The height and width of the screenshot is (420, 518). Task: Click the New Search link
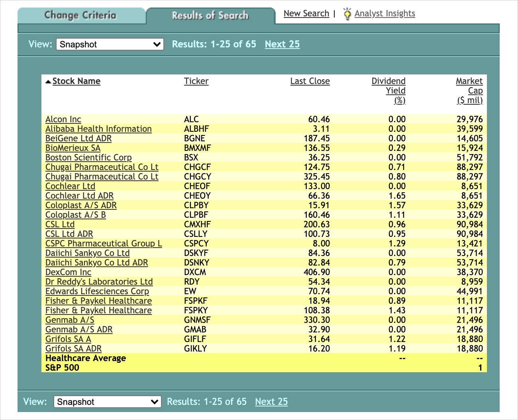coord(306,14)
